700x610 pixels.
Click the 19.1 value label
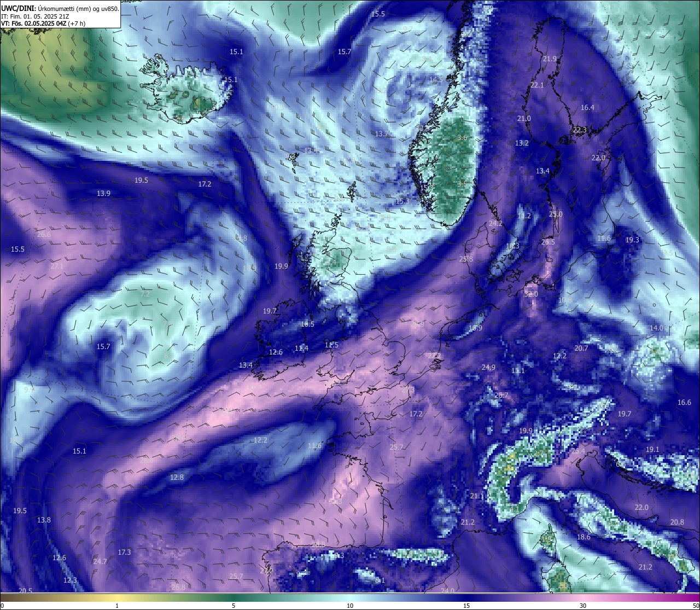pos(652,449)
